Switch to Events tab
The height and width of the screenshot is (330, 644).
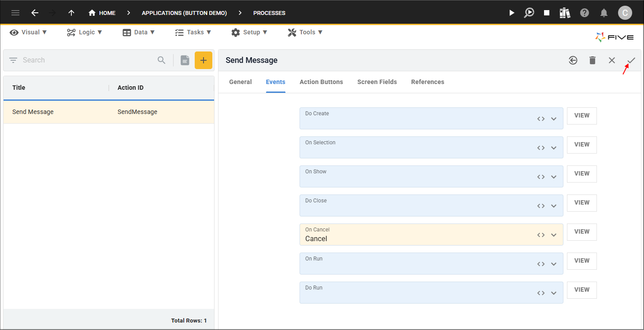(x=276, y=82)
